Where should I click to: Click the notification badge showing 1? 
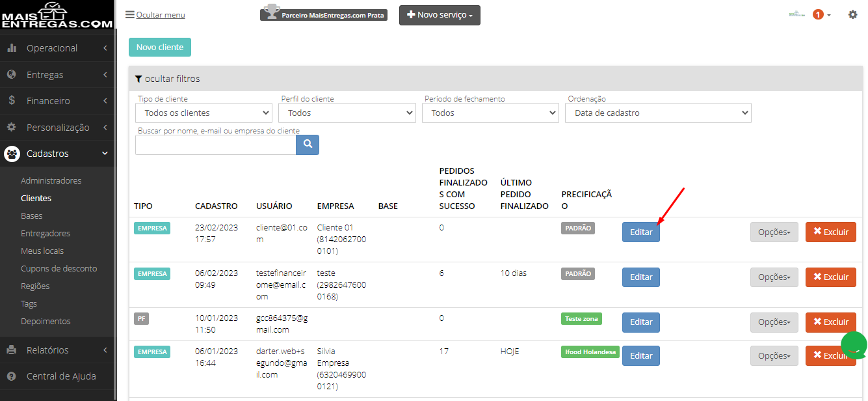point(818,14)
